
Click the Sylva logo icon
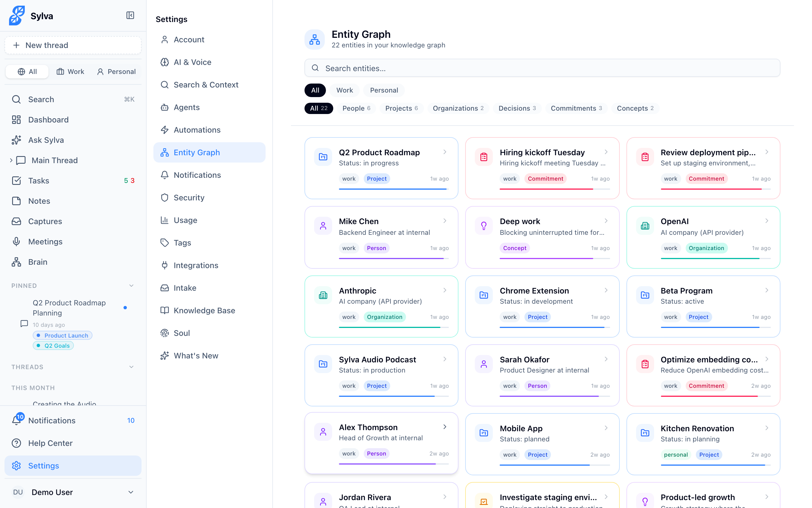point(17,16)
